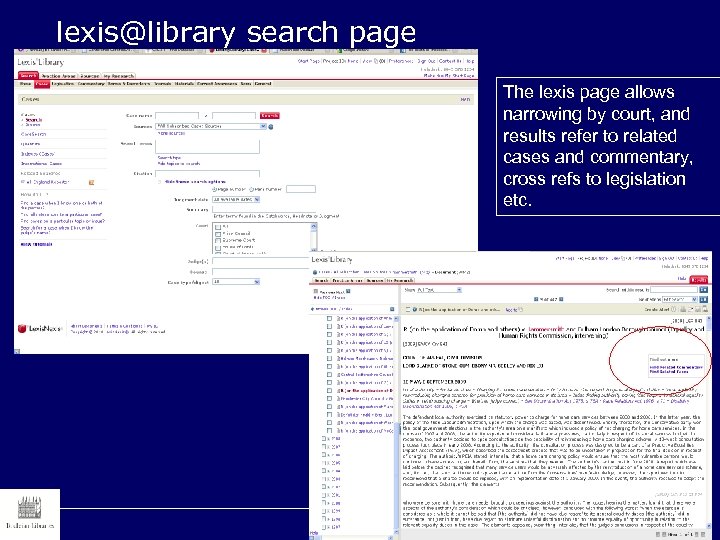
Task: Tick the document title checkbox in results toolbar
Action: pos(408,309)
